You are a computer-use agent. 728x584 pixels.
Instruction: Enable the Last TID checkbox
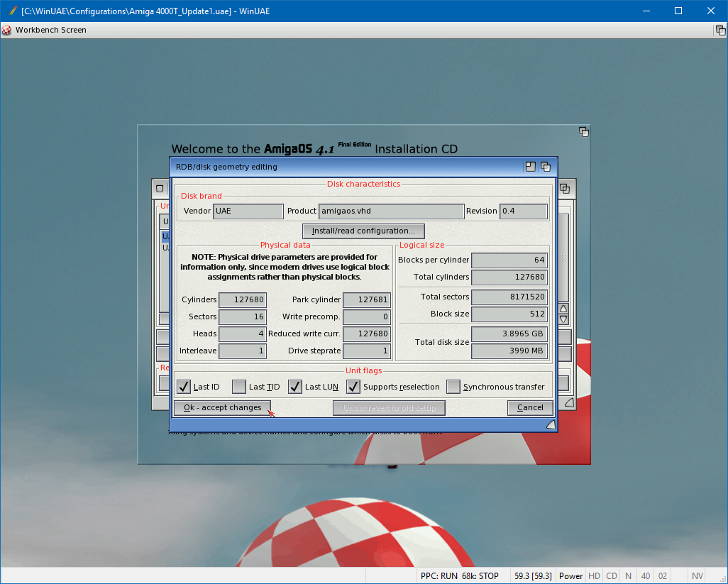tap(239, 387)
